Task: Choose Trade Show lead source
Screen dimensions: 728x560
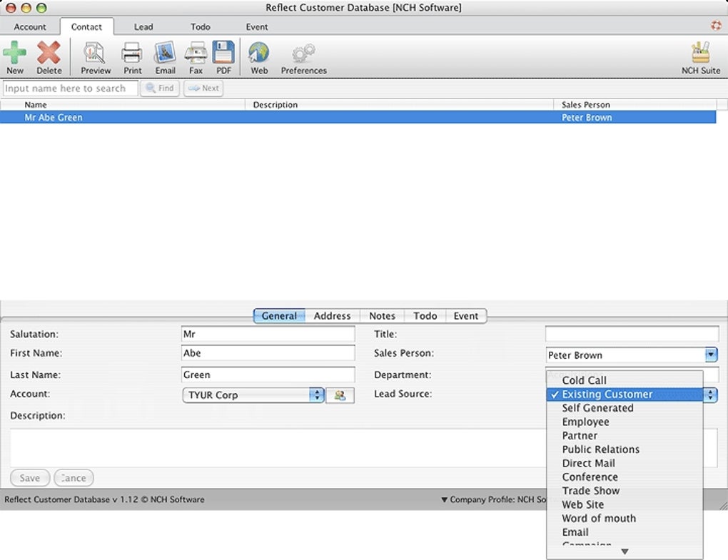Action: pos(625,491)
